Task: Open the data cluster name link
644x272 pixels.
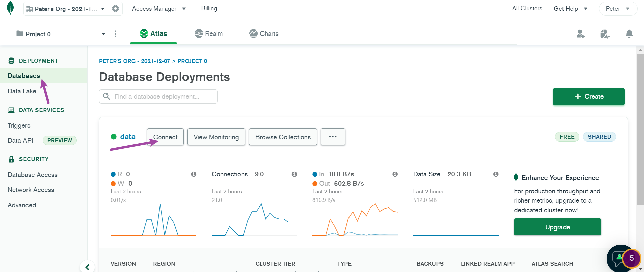Action: click(128, 137)
